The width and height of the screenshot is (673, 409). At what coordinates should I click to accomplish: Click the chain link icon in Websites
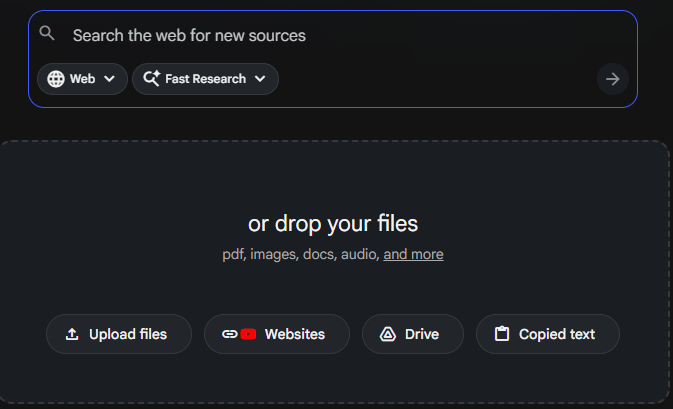[x=229, y=334]
